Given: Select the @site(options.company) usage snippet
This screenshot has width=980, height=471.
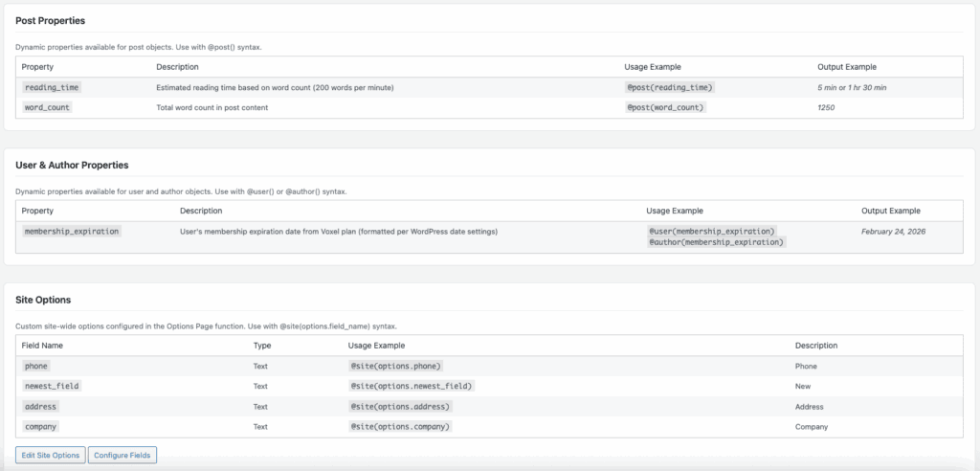Looking at the screenshot, I should click(x=400, y=426).
